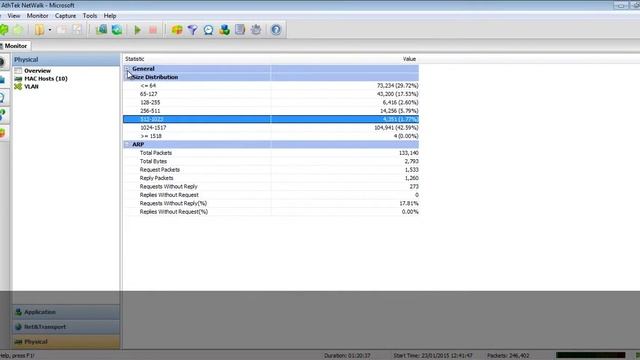Open the Physical panel button at bottom
640x360 pixels.
click(x=66, y=342)
